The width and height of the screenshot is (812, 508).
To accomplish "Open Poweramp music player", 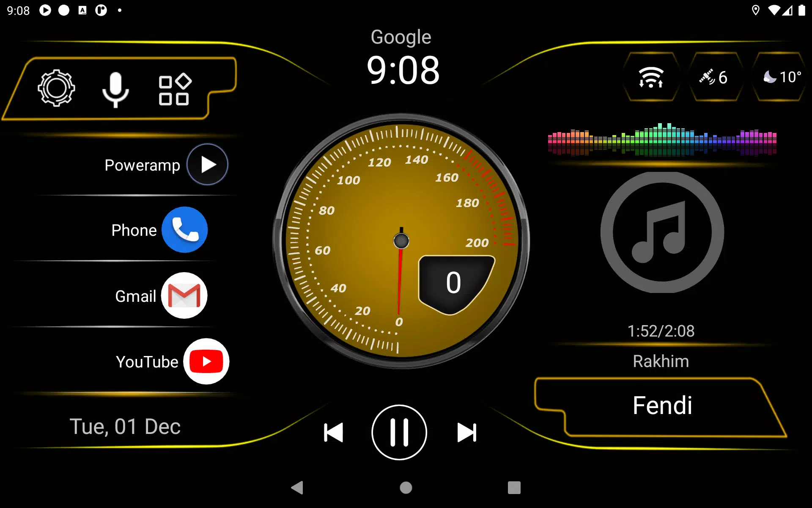I will 206,165.
